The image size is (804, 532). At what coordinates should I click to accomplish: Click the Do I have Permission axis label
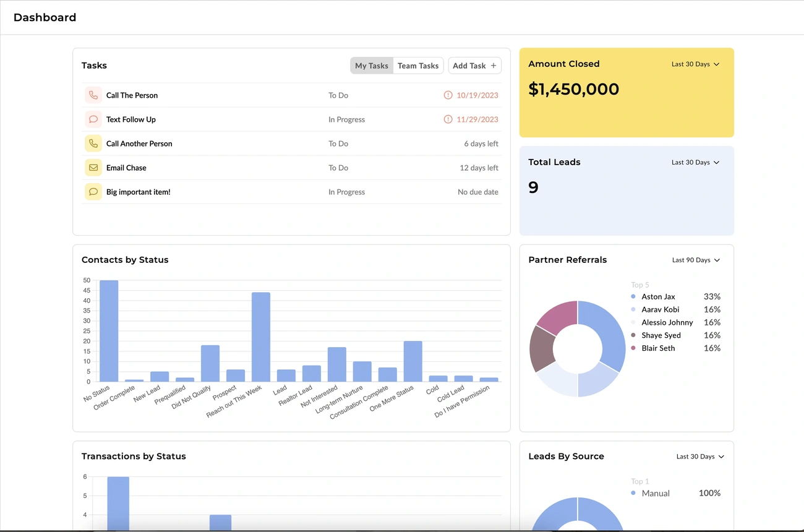[462, 401]
